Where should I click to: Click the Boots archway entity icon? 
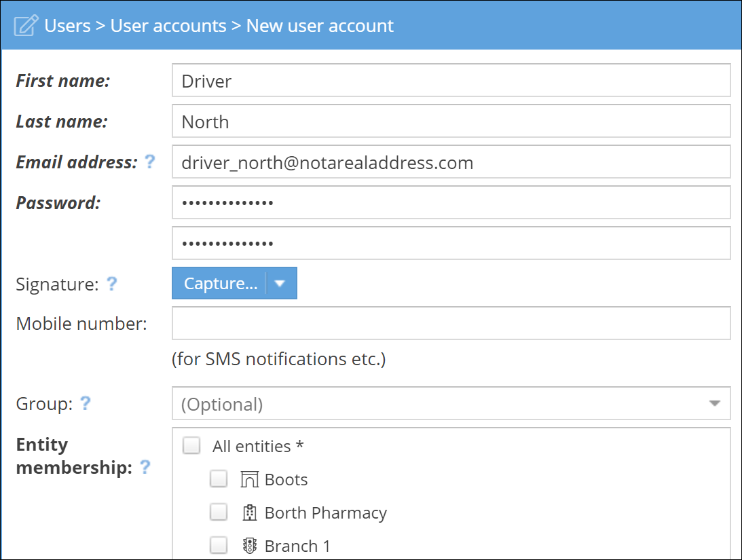251,480
